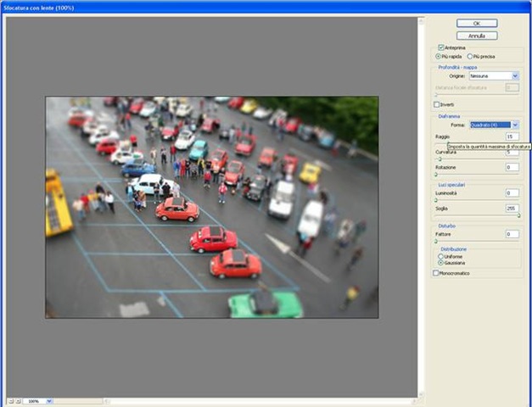Expand the Forma shape dropdown
Viewport: 532px width, 407px height.
[514, 125]
